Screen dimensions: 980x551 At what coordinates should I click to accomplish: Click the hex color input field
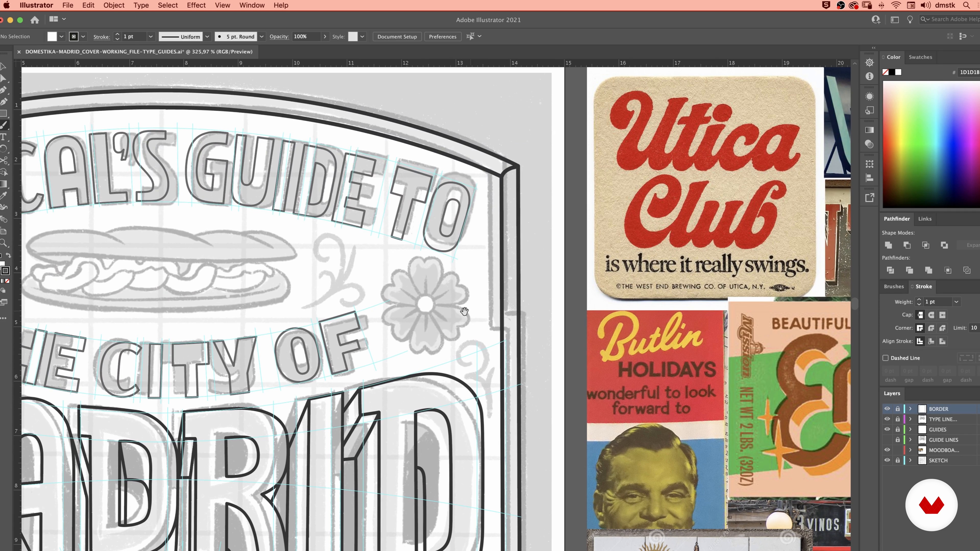[969, 72]
